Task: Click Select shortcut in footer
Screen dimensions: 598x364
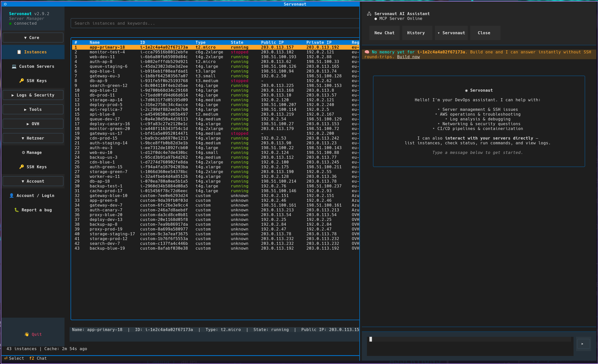Action: pyautogui.click(x=14, y=358)
